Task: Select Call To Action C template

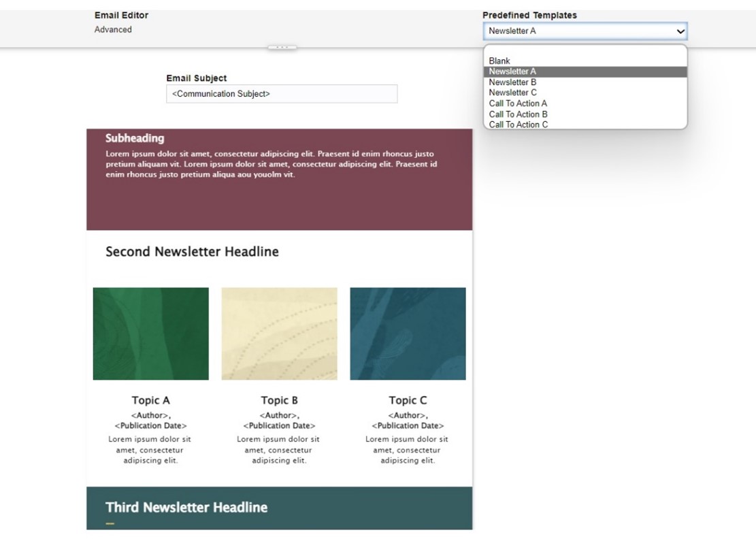Action: [x=518, y=125]
